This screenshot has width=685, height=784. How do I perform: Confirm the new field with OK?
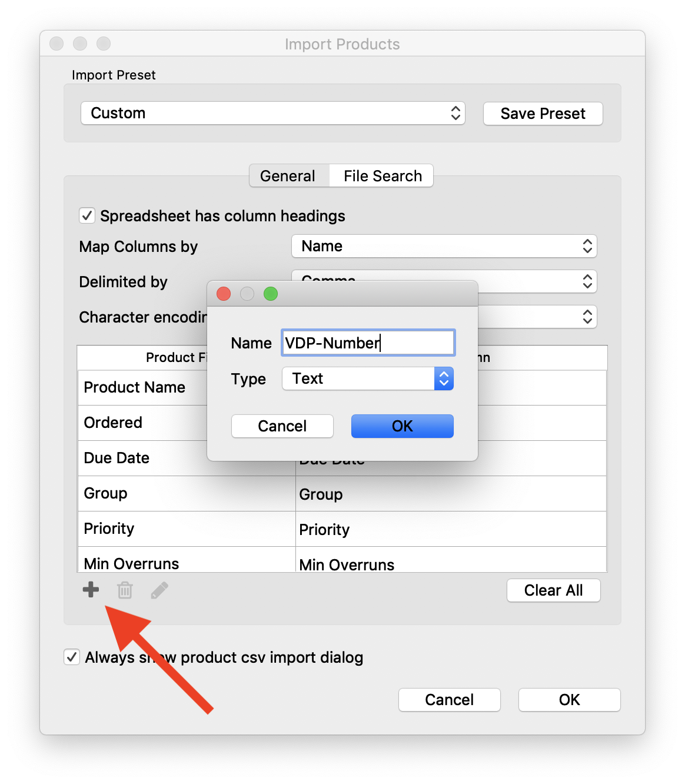(402, 426)
